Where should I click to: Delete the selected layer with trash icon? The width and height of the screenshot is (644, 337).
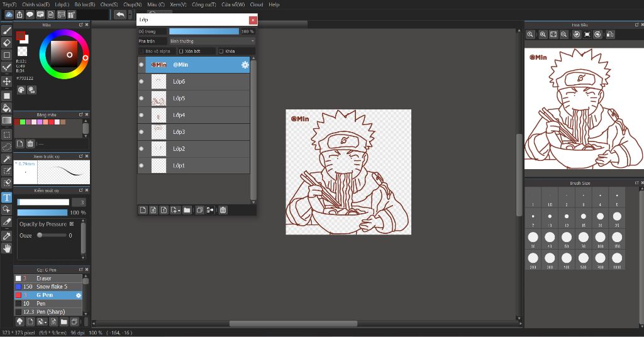[223, 210]
